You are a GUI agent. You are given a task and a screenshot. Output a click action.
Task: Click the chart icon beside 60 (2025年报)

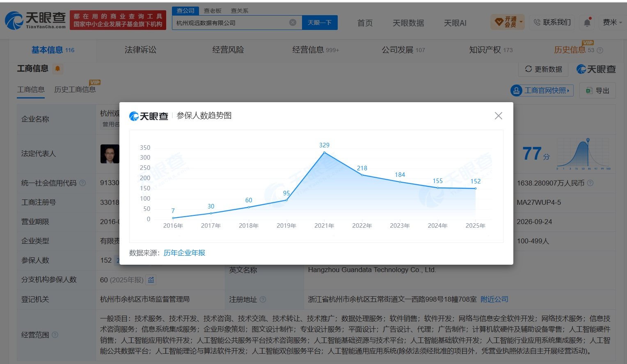151,280
